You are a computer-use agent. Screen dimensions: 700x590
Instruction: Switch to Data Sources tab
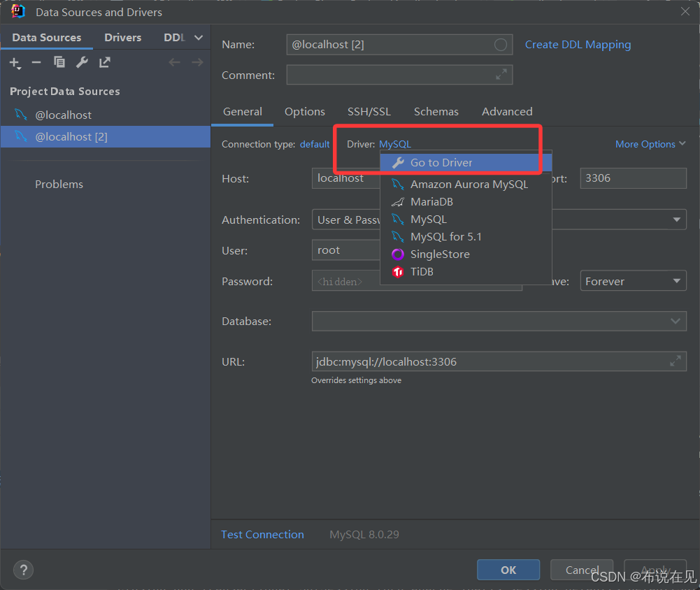coord(47,38)
